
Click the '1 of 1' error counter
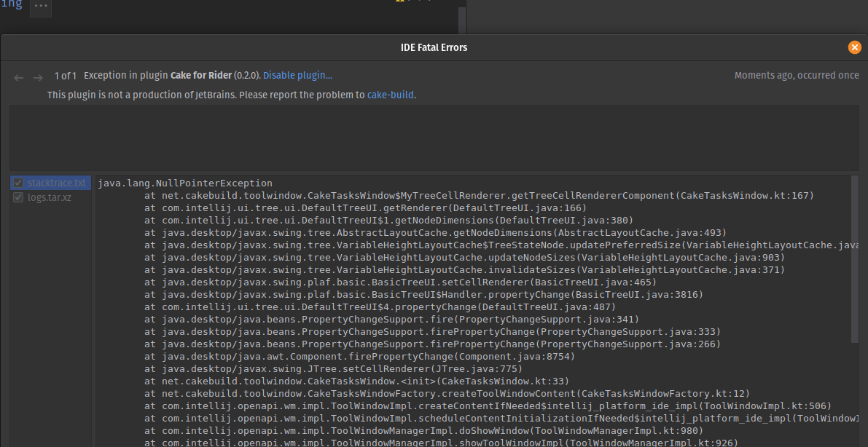point(65,75)
